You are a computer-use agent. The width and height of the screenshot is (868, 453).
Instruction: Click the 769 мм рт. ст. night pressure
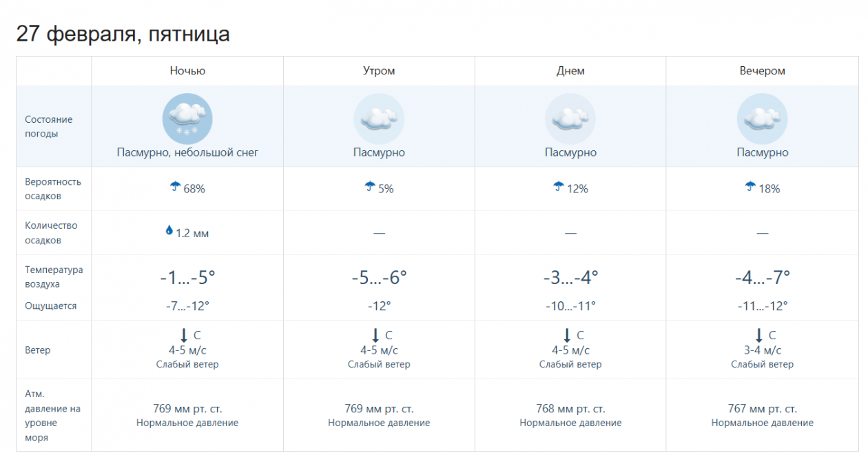[187, 409]
